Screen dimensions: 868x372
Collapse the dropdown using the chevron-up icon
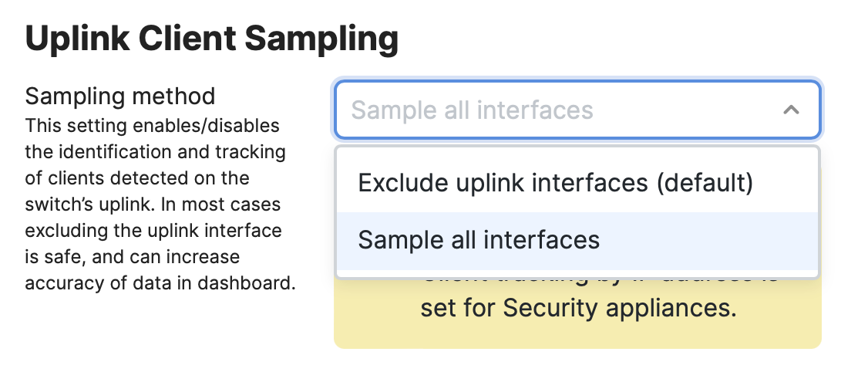791,110
